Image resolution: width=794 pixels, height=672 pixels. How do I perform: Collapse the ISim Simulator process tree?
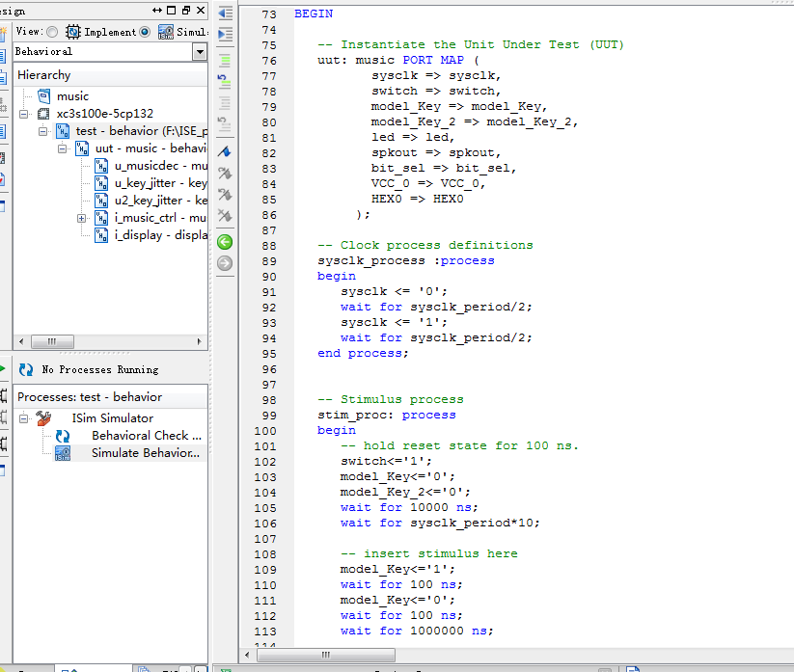click(x=24, y=418)
